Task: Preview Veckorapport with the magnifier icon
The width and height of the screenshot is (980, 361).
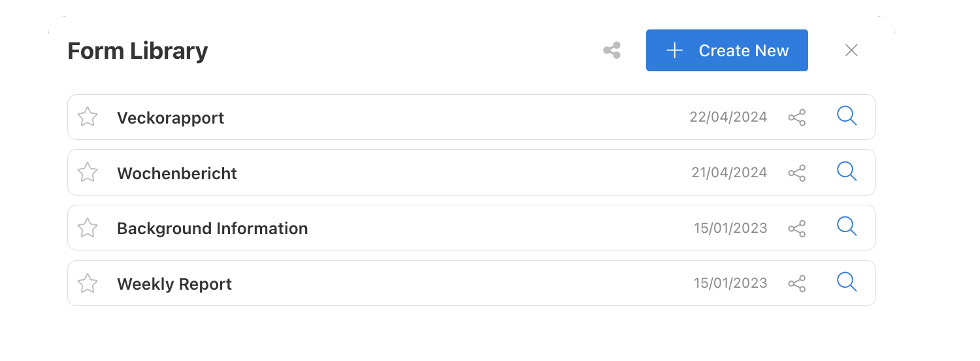Action: pos(847,116)
